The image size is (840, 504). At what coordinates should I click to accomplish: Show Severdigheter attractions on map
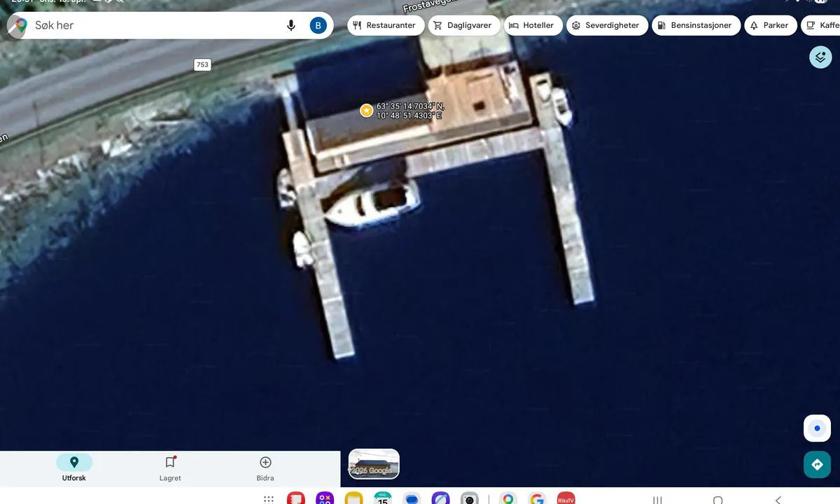(606, 26)
